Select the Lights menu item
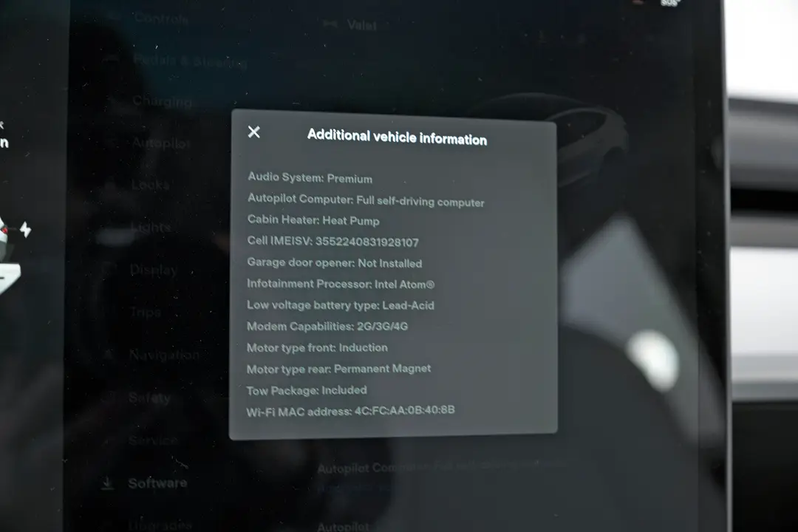 151,227
